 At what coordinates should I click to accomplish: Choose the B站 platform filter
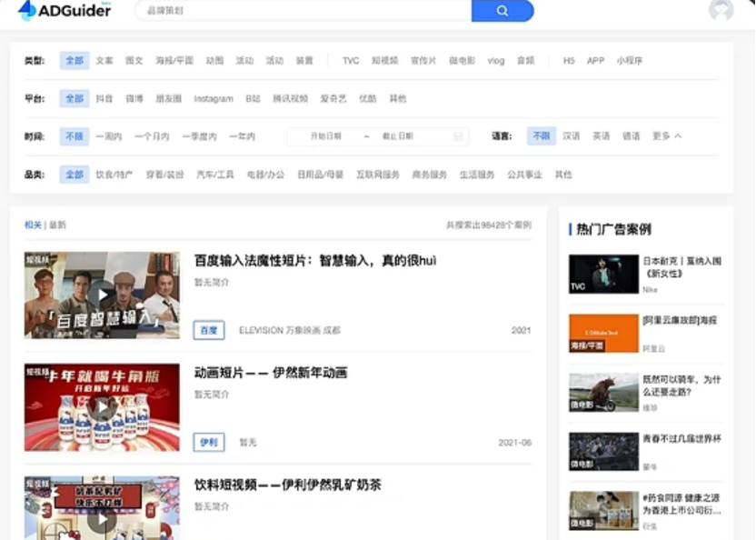click(253, 98)
